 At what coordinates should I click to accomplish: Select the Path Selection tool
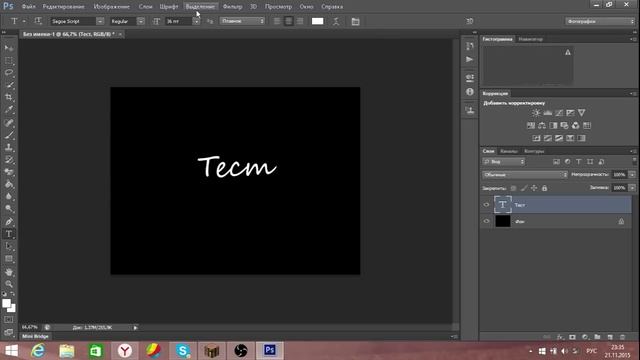(x=9, y=246)
